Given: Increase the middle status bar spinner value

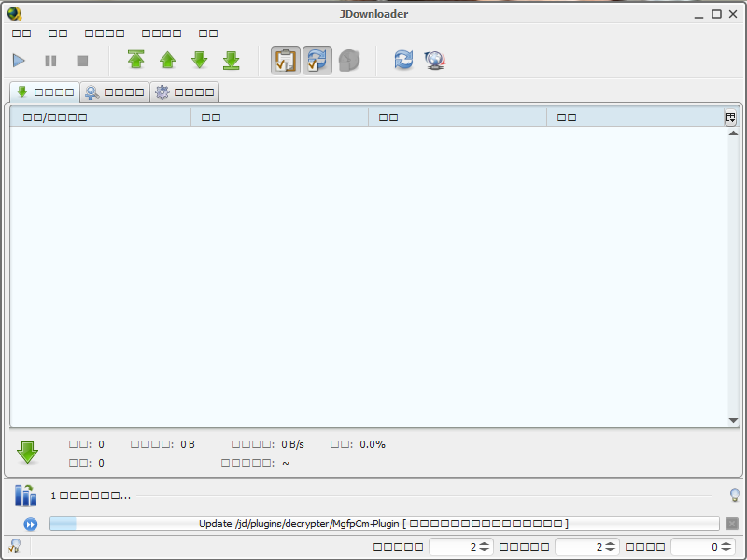Looking at the screenshot, I should (x=611, y=544).
